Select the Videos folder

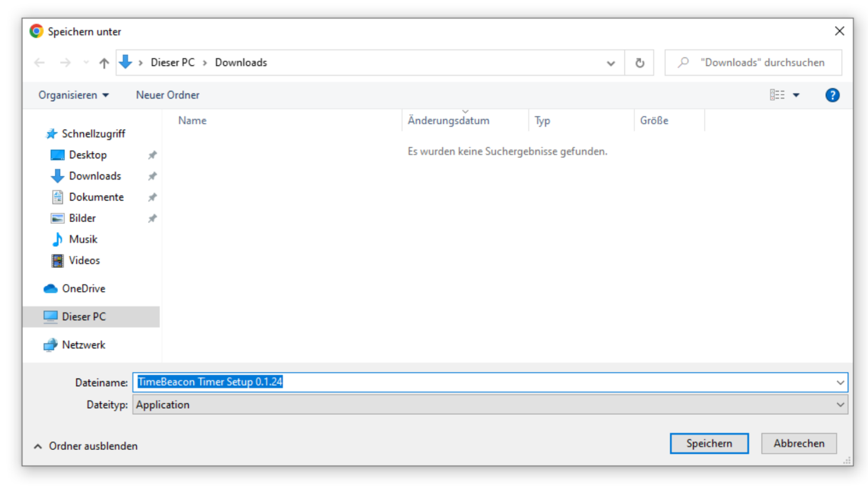(83, 260)
